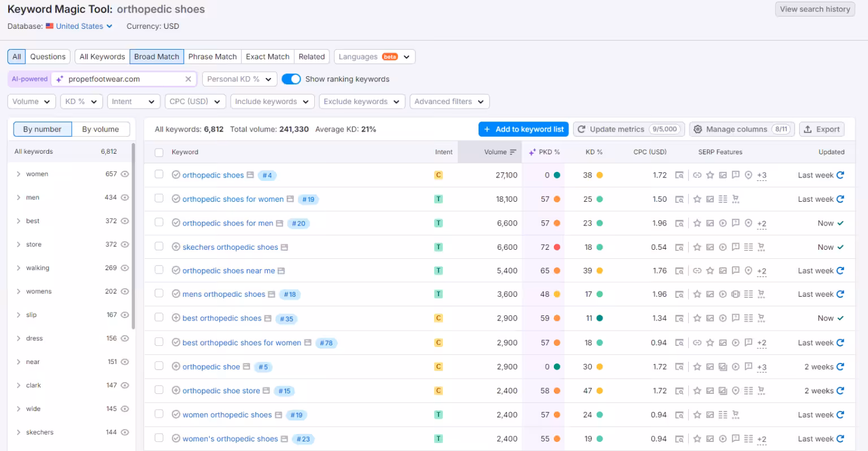Click Add to keyword list button
The image size is (868, 451).
pos(523,129)
